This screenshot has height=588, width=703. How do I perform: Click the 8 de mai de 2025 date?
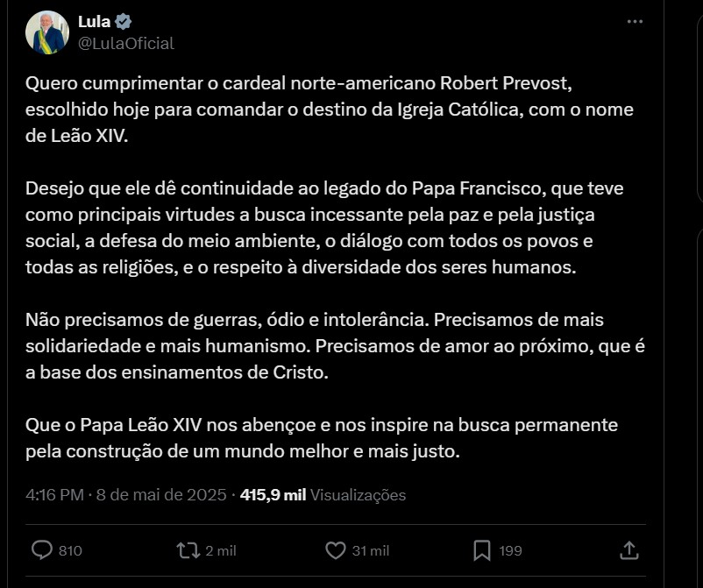[x=161, y=495]
